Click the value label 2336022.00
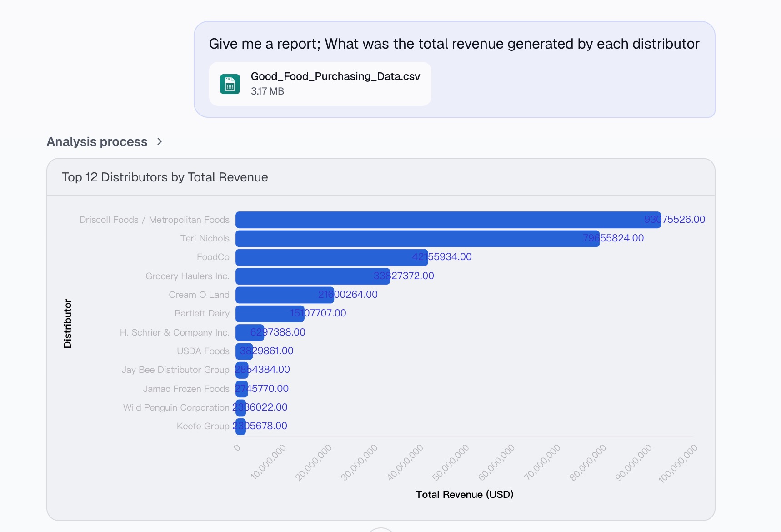The width and height of the screenshot is (781, 532). click(x=260, y=407)
